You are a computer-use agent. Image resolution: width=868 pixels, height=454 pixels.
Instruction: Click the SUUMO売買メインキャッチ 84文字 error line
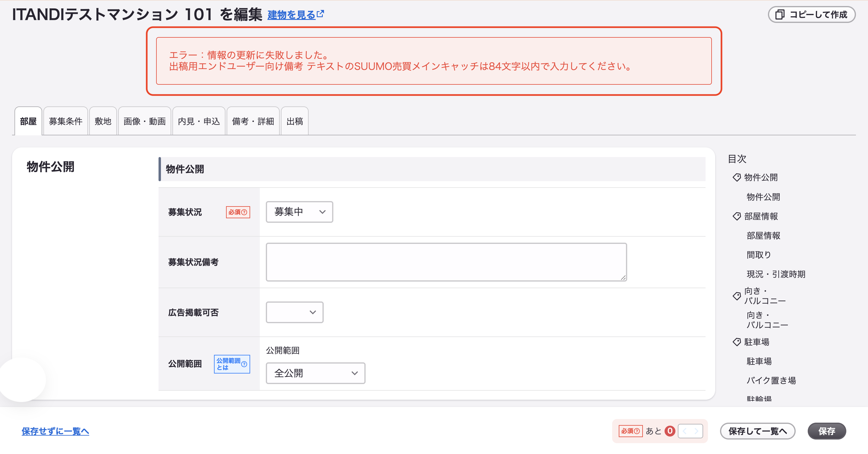coord(400,66)
